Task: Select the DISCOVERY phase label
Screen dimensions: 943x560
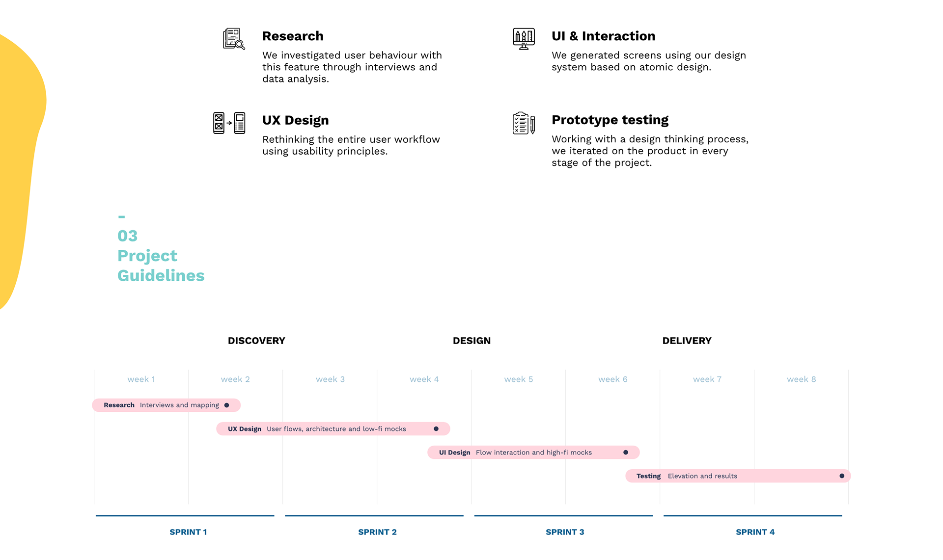Action: 256,341
